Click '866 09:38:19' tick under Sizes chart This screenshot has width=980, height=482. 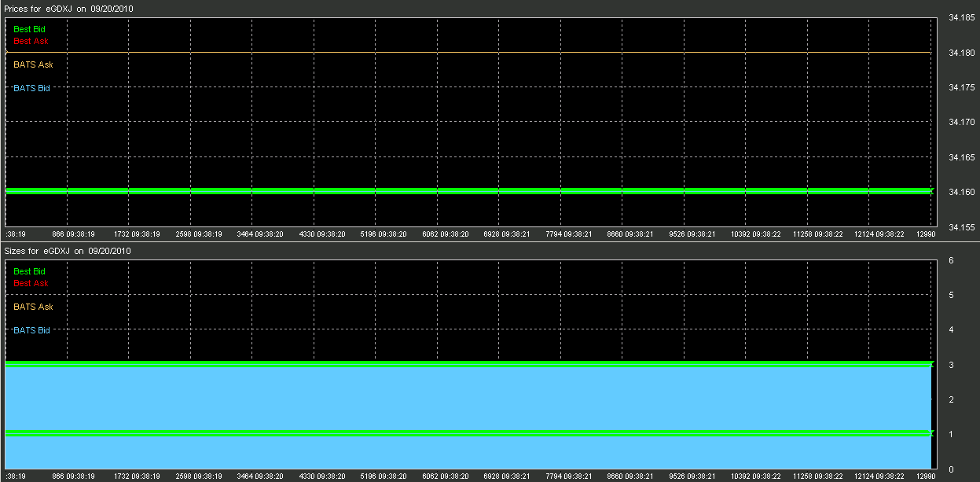(x=74, y=476)
